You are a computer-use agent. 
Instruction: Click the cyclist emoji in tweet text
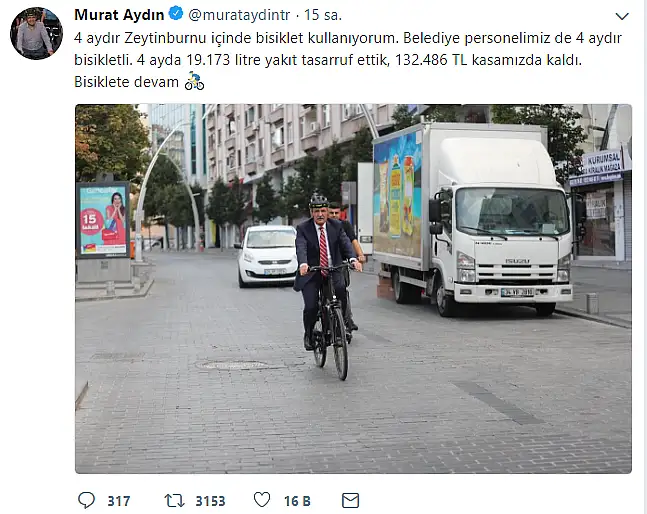tap(194, 81)
